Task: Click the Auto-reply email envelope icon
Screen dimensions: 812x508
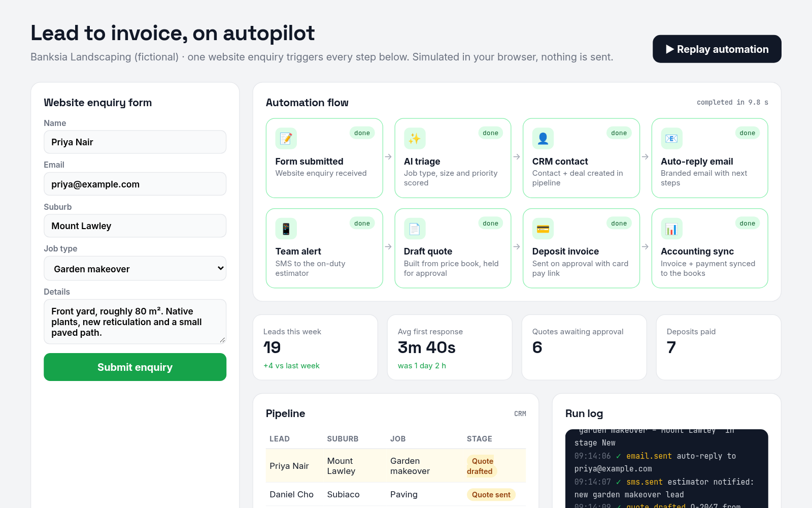Action: click(671, 139)
